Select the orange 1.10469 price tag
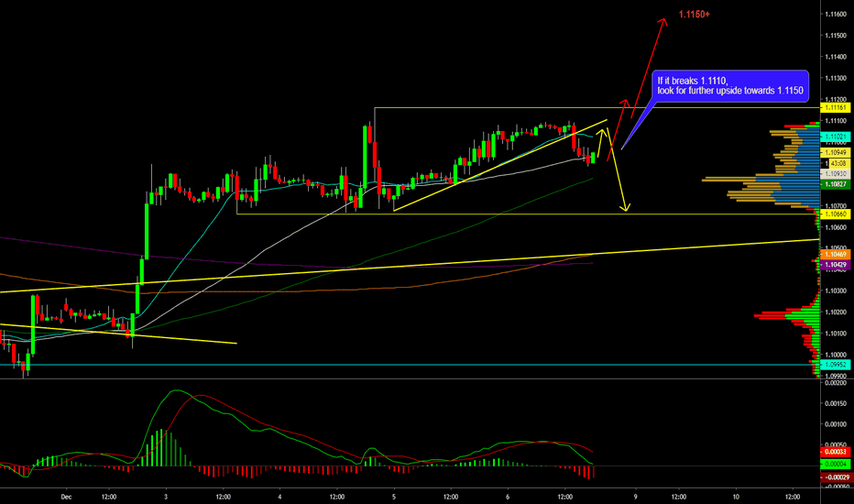This screenshot has height=504, width=854. [x=835, y=254]
